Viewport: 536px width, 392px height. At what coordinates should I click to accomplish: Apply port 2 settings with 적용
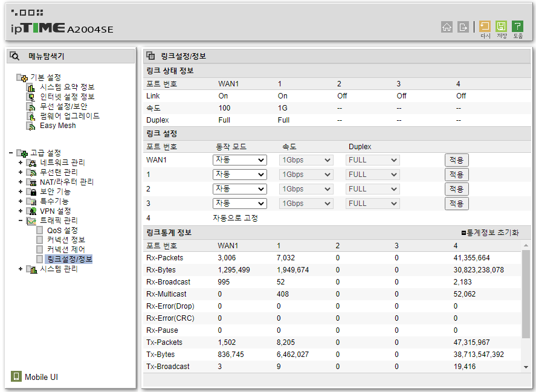click(456, 189)
